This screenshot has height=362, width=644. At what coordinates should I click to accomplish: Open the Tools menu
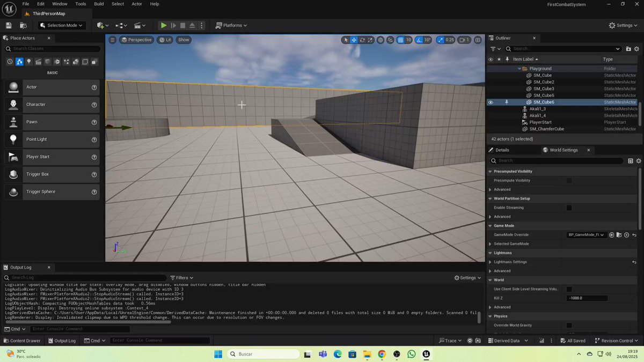(80, 4)
